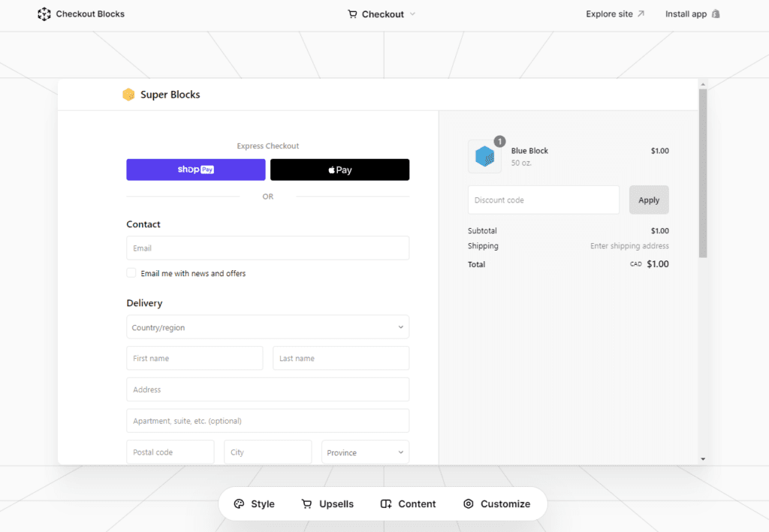Switch to the Upsells tab
The height and width of the screenshot is (532, 769).
[328, 503]
